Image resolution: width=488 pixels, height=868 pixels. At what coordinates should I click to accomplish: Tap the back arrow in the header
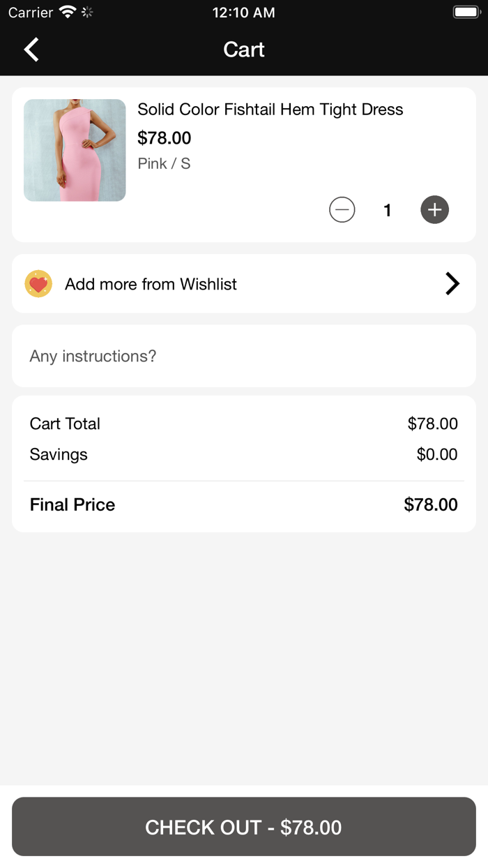click(x=31, y=50)
